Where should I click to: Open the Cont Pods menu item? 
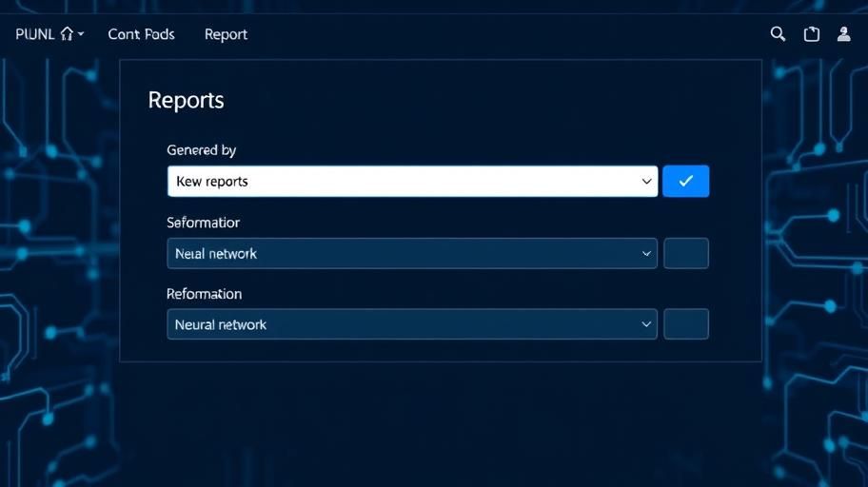pos(141,34)
